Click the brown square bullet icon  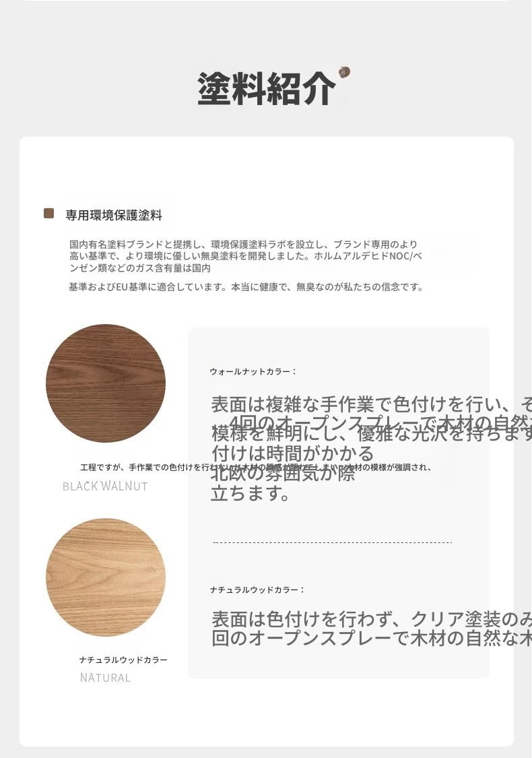pyautogui.click(x=48, y=214)
